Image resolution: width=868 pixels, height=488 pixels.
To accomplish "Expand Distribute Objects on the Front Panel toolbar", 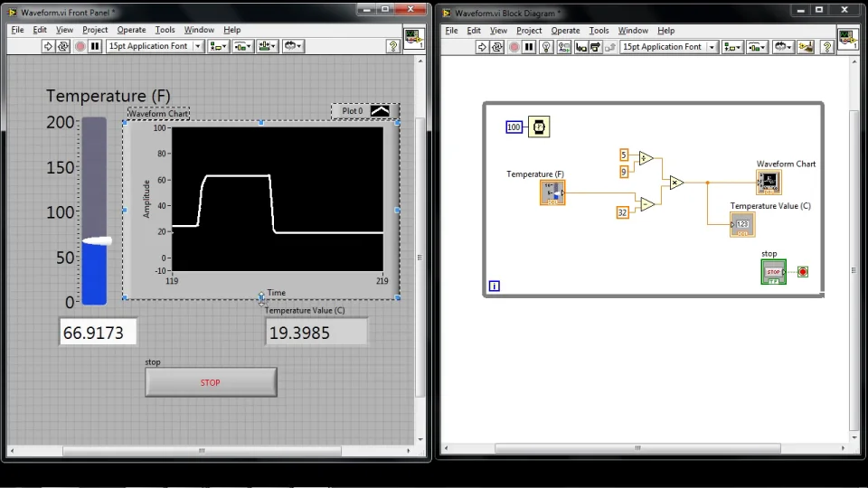I will [x=242, y=46].
